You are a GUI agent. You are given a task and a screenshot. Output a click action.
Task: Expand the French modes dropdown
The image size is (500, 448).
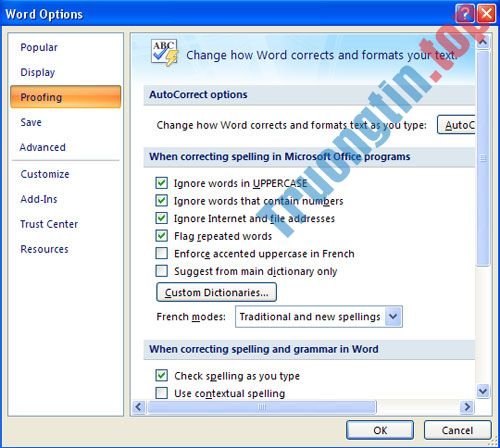(393, 316)
